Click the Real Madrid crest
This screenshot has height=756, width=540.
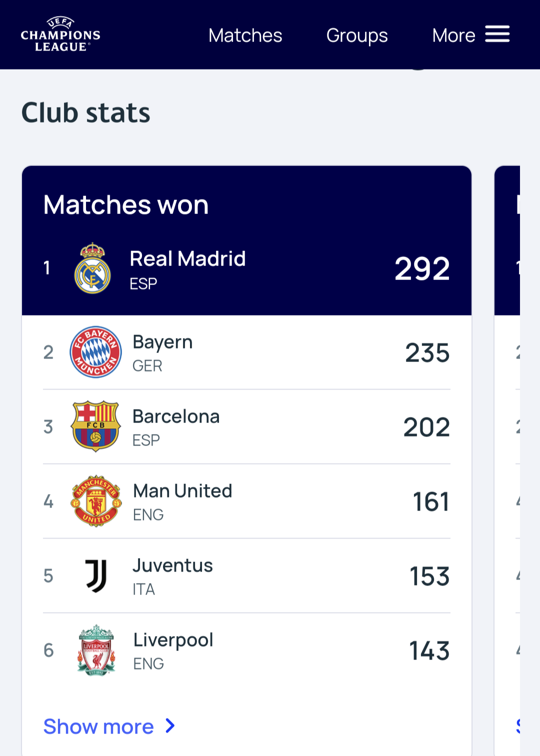point(92,268)
